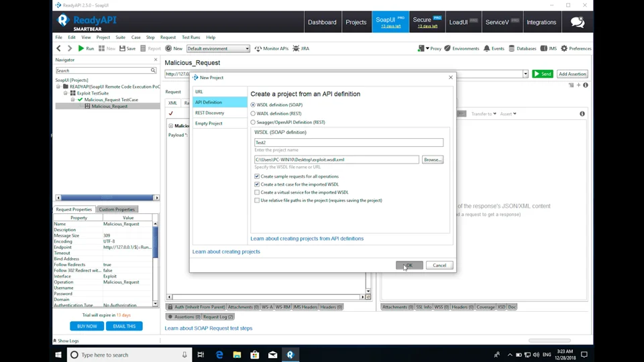Image resolution: width=644 pixels, height=362 pixels.
Task: Click Browse... for WSDL file
Action: point(433,160)
